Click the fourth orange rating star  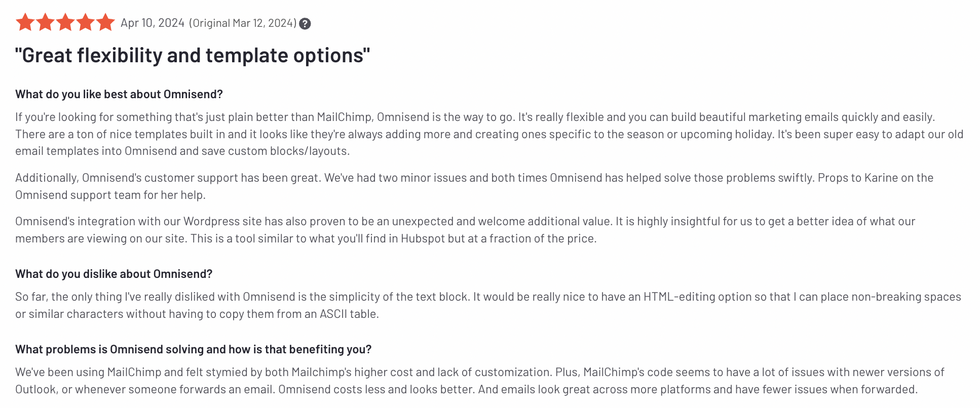pyautogui.click(x=86, y=23)
